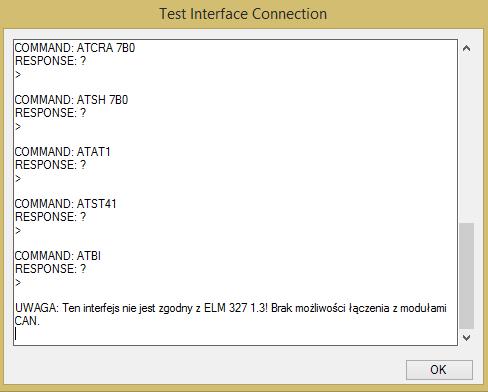Click the RESPONSE line beneath ATAT1 command

coord(51,165)
